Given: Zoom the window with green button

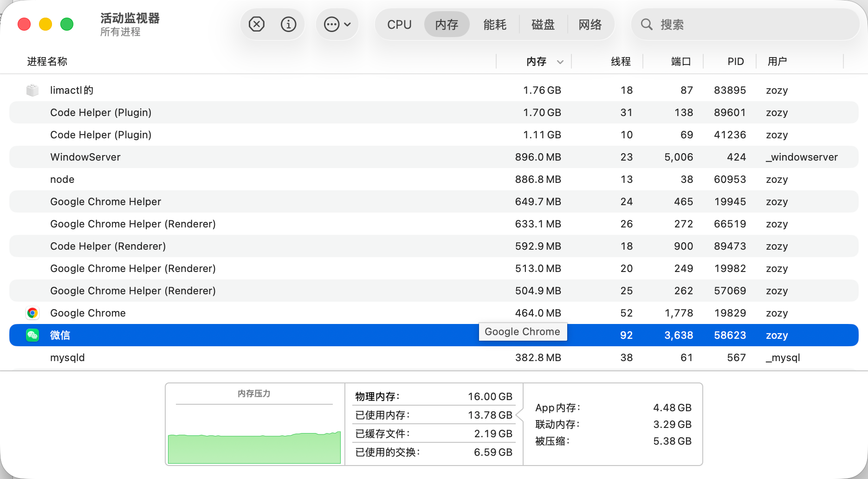Looking at the screenshot, I should coord(67,24).
